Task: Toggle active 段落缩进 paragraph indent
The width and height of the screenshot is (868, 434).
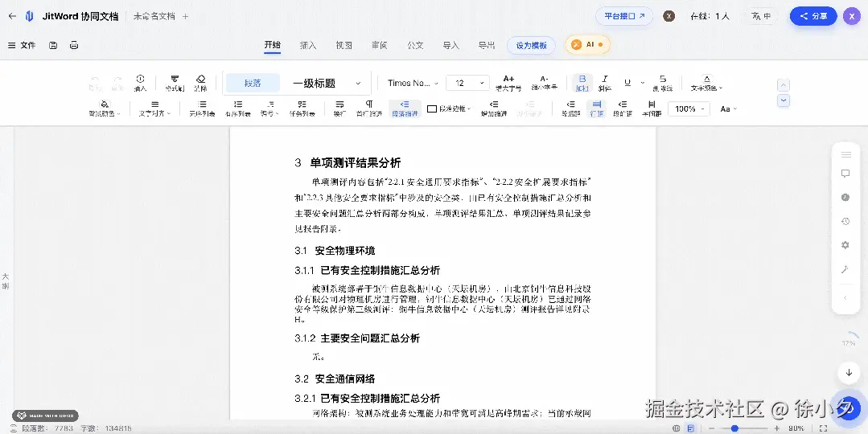Action: coord(405,108)
